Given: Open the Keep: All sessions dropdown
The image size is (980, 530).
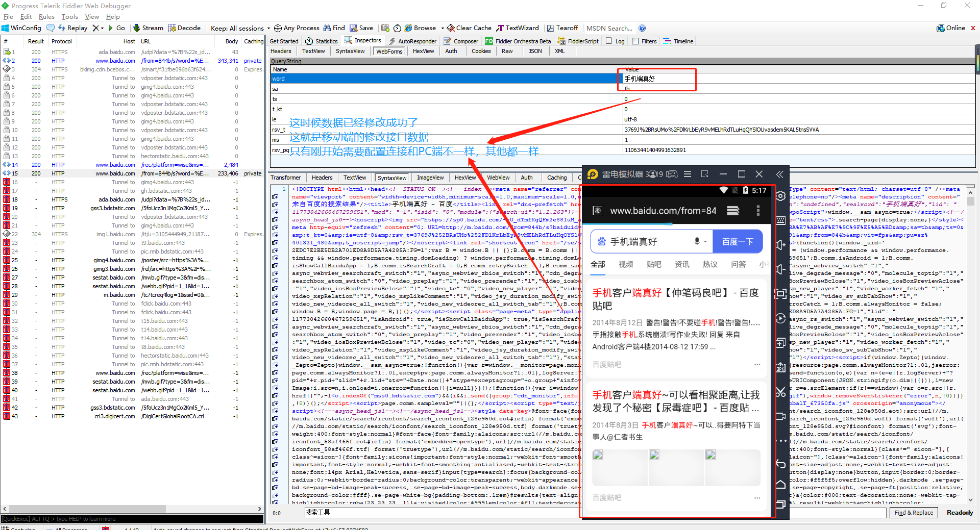Looking at the screenshot, I should (240, 28).
